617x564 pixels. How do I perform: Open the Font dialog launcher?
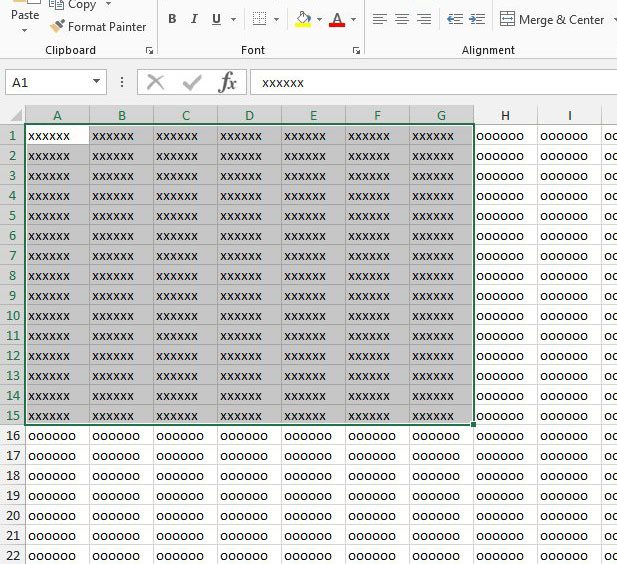tap(354, 50)
